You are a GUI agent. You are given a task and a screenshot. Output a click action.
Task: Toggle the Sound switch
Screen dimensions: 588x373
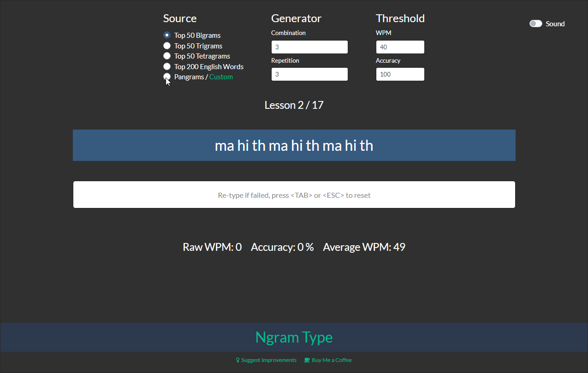pyautogui.click(x=535, y=24)
